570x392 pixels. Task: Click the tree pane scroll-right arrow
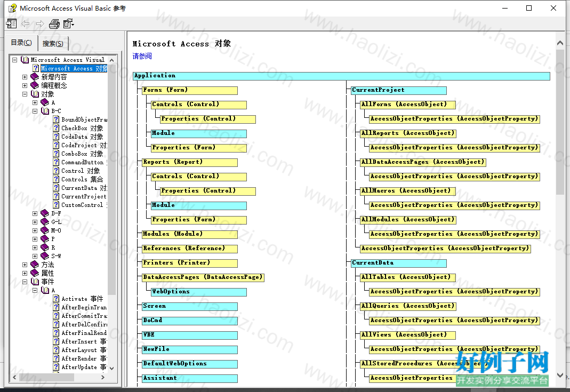click(103, 378)
